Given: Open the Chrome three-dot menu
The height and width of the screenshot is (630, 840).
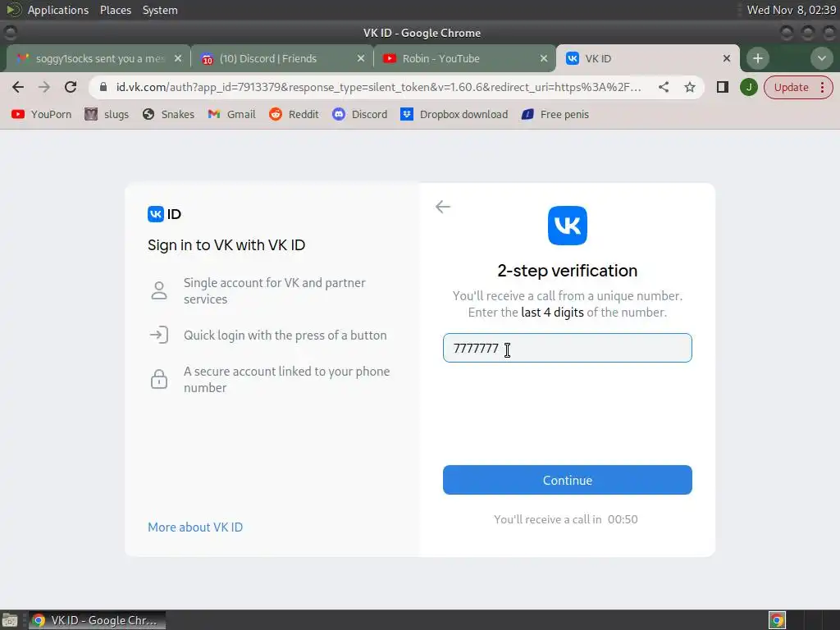Looking at the screenshot, I should click(822, 87).
